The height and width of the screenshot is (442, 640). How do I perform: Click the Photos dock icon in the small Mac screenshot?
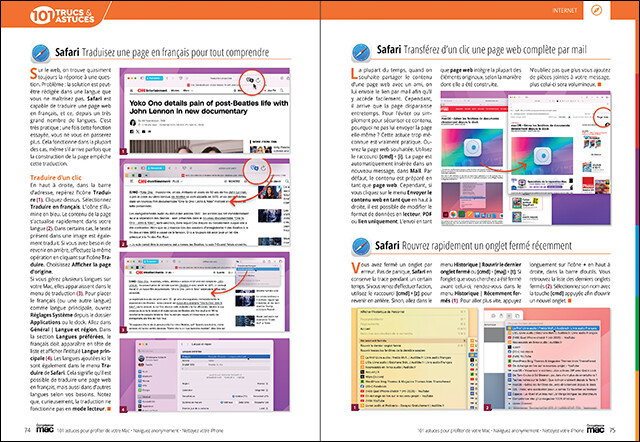coord(453,214)
